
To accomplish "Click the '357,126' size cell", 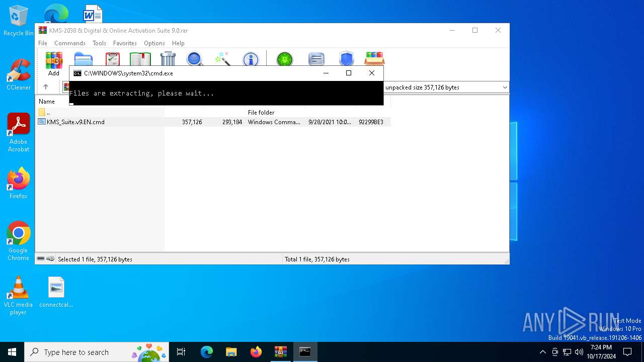I will (x=192, y=122).
